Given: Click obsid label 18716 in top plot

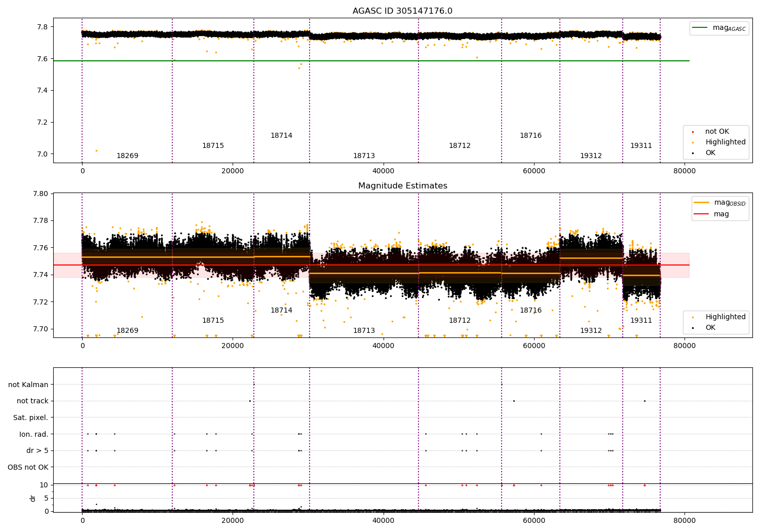Looking at the screenshot, I should coord(530,136).
